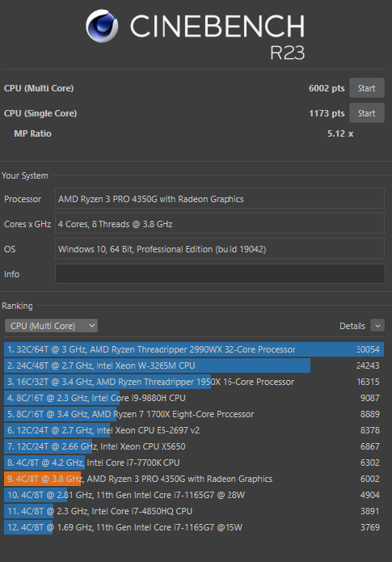Select ranking row Intel Core i9-9880H

pos(194,398)
